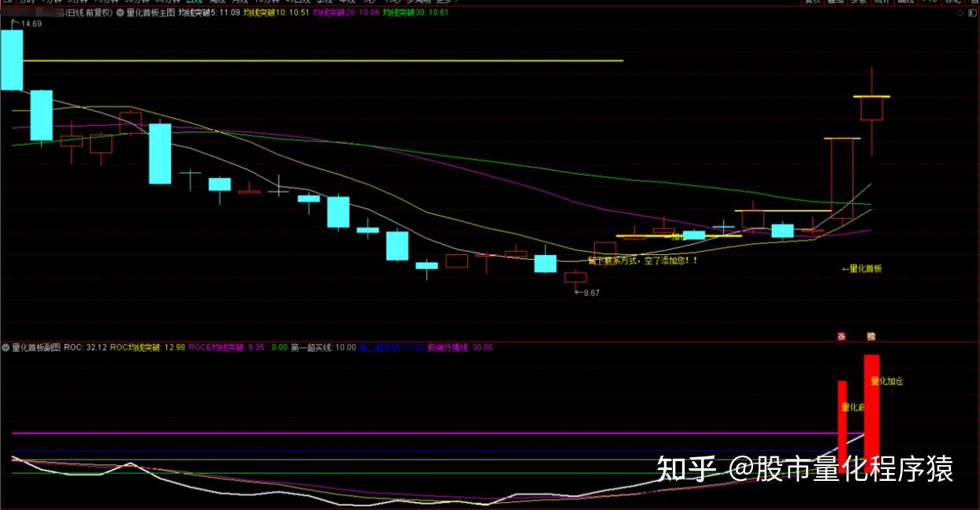Expand the 量化首板主图 indicator menu arrow
This screenshot has width=980, height=510.
pos(120,13)
